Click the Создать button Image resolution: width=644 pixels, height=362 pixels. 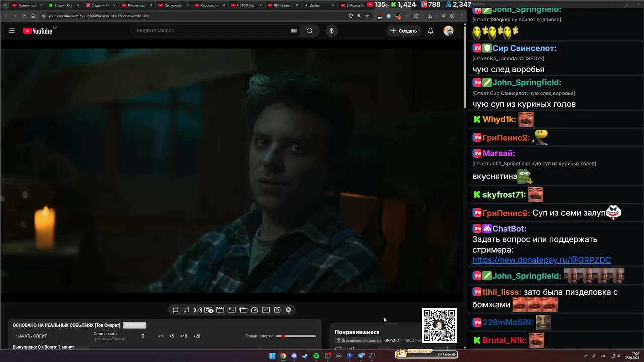pos(404,31)
